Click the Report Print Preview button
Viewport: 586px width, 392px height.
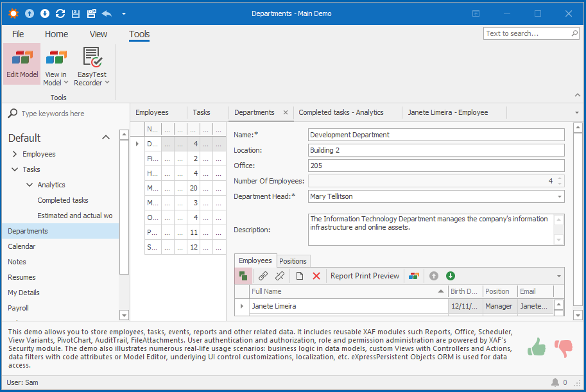pyautogui.click(x=365, y=276)
